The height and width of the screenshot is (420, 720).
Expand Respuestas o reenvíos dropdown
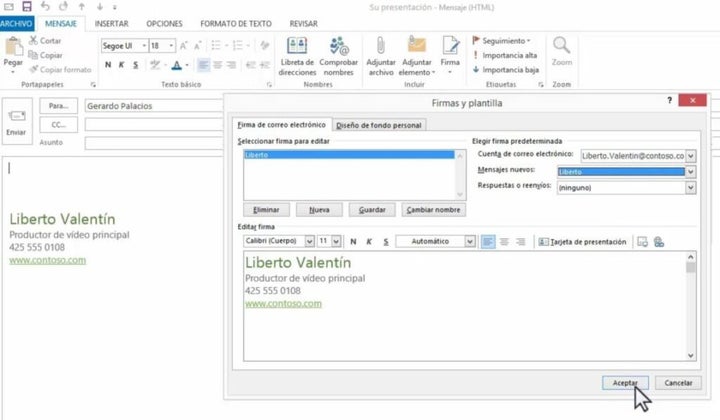pos(690,187)
